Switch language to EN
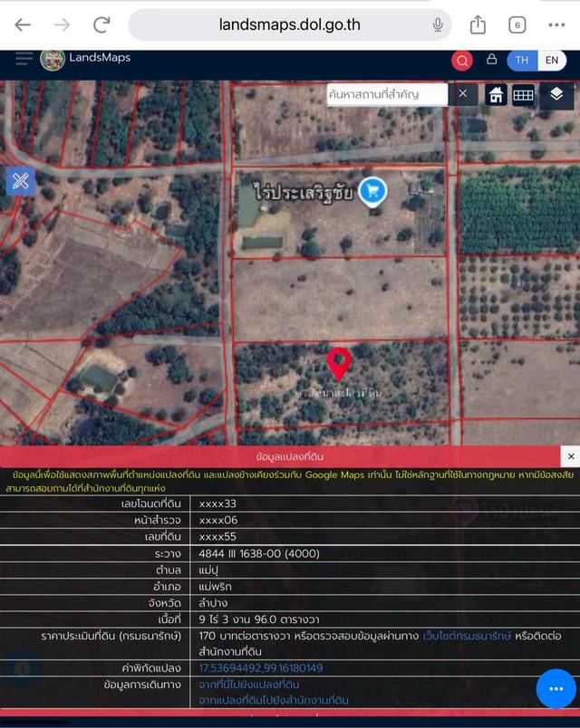Viewport: 580px width, 728px height. coord(551,61)
